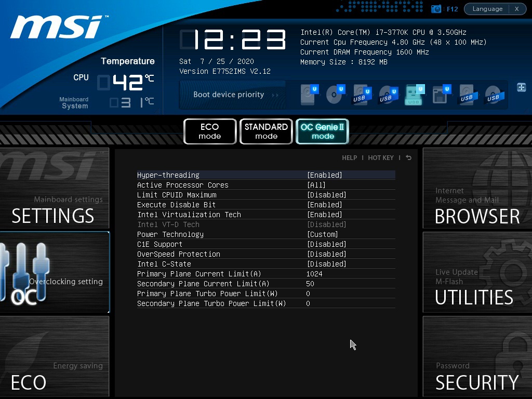Viewport: 532px width, 399px height.
Task: Open the Language selector
Action: coord(487,9)
